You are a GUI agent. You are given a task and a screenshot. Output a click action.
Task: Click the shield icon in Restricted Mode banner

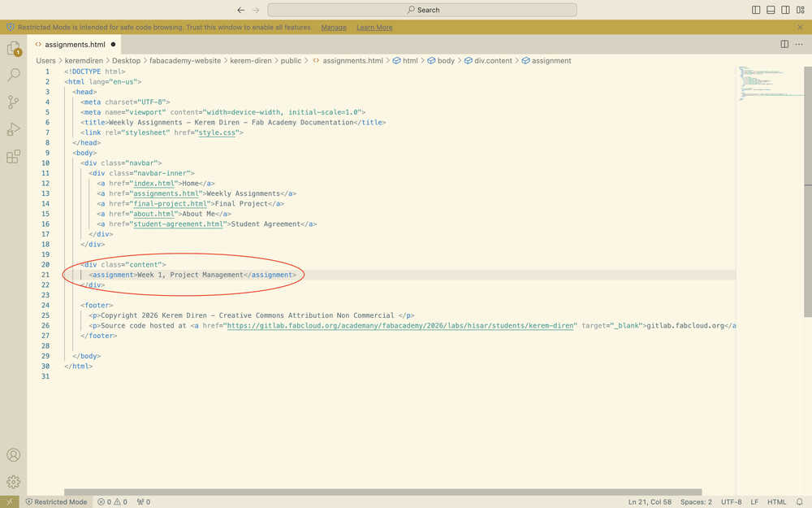tap(10, 27)
